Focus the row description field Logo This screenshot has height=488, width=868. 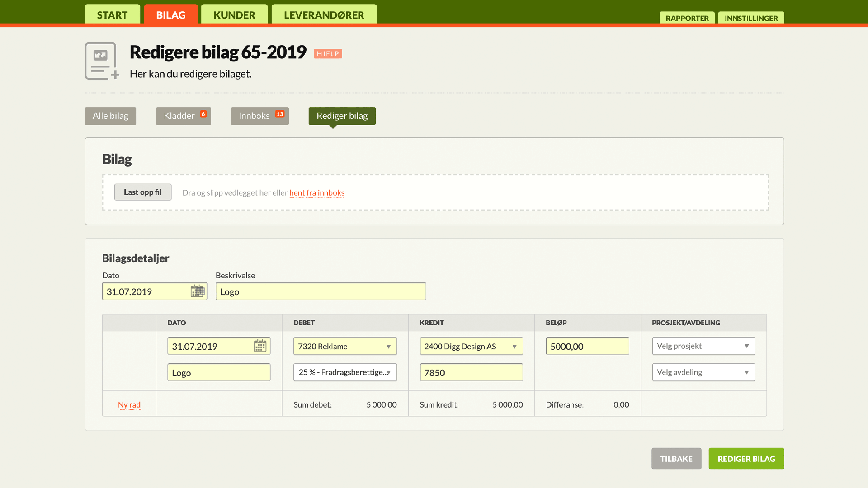click(219, 372)
